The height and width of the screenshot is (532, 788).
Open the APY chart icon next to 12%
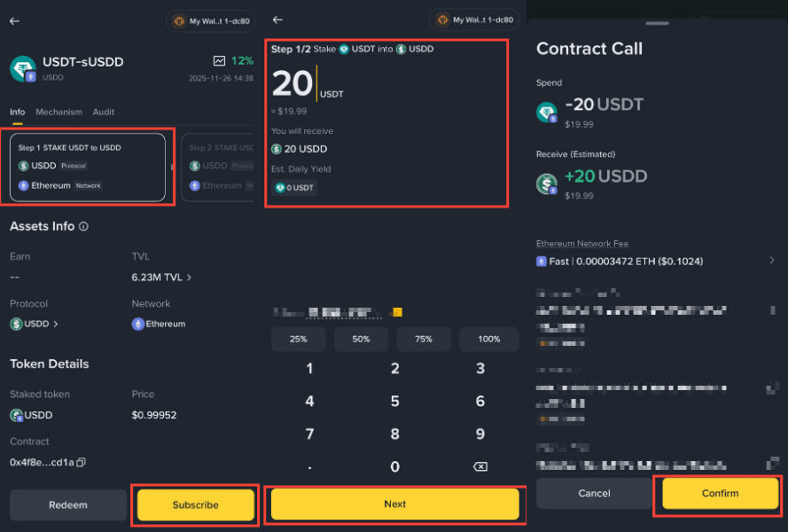click(x=219, y=61)
